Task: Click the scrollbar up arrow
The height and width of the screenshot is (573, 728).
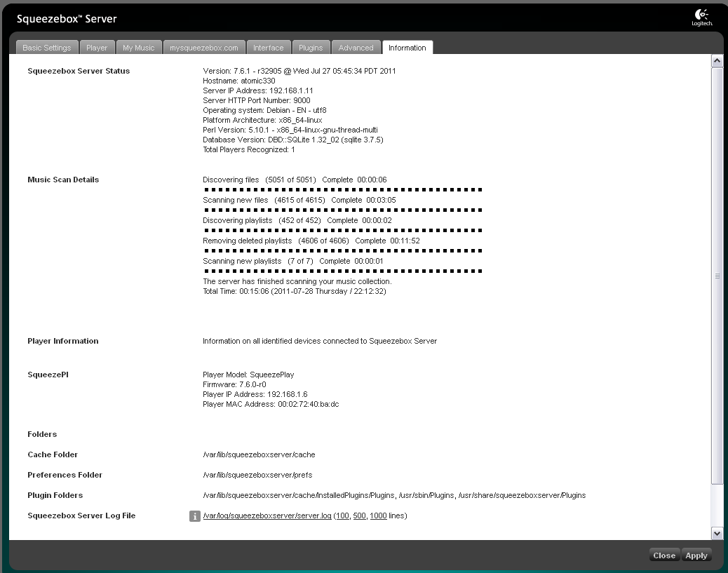Action: tap(717, 61)
